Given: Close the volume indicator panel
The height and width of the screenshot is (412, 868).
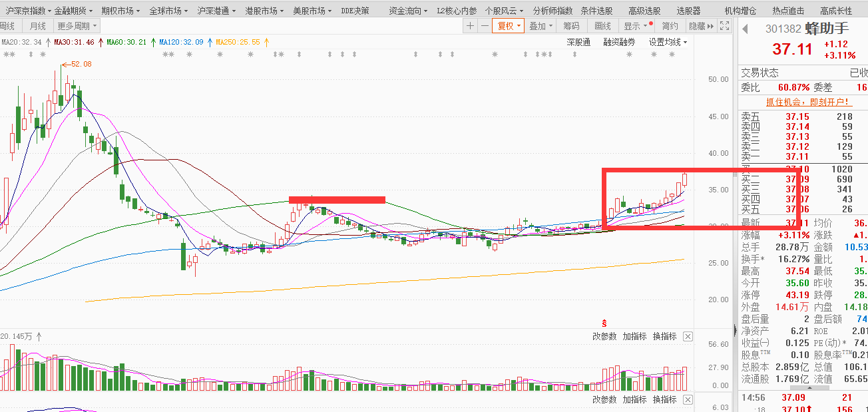Looking at the screenshot, I should 688,336.
